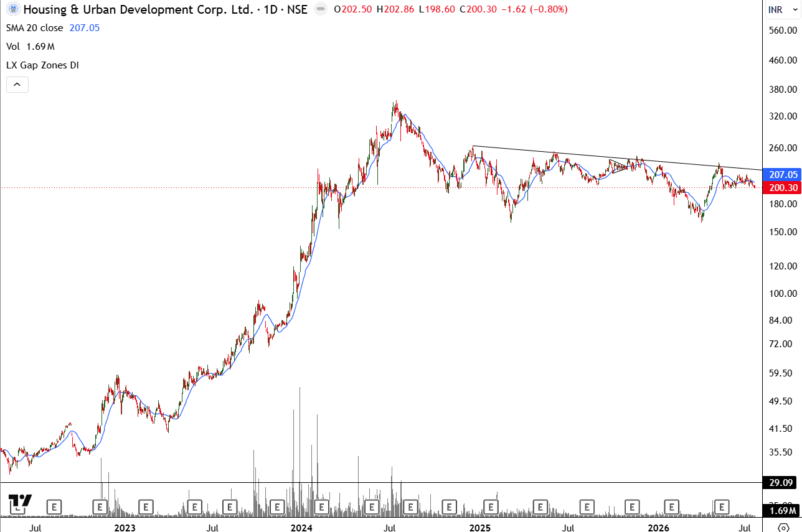Image resolution: width=802 pixels, height=532 pixels.
Task: Select the Vol indicator legend label
Action: coord(12,47)
